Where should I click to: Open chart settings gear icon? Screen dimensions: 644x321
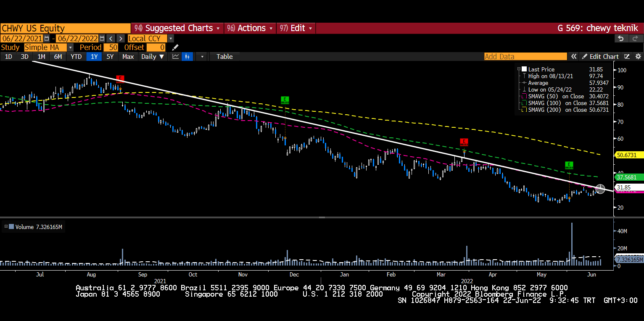[638, 57]
